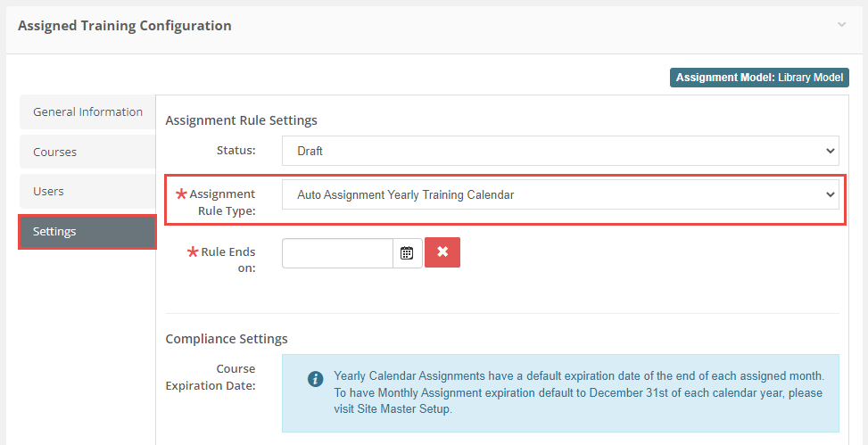Expand the Assignment Rule Type dropdown
This screenshot has height=445, width=868.
(560, 194)
